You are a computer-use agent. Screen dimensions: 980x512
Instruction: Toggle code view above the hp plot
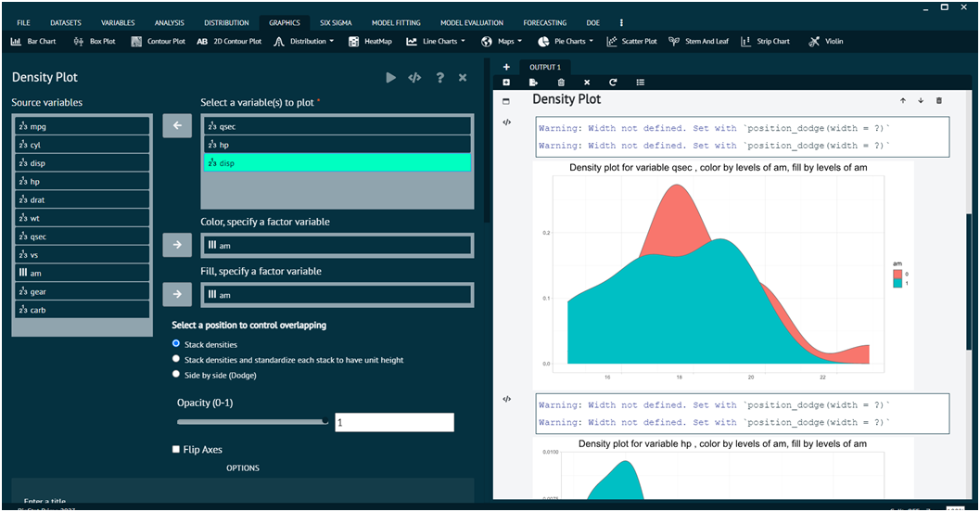tap(507, 399)
